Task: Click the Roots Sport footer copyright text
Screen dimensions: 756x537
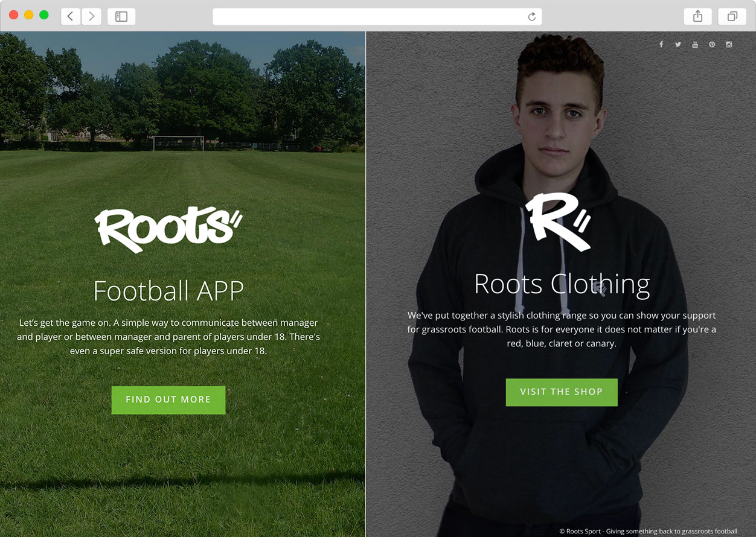Action: click(648, 531)
